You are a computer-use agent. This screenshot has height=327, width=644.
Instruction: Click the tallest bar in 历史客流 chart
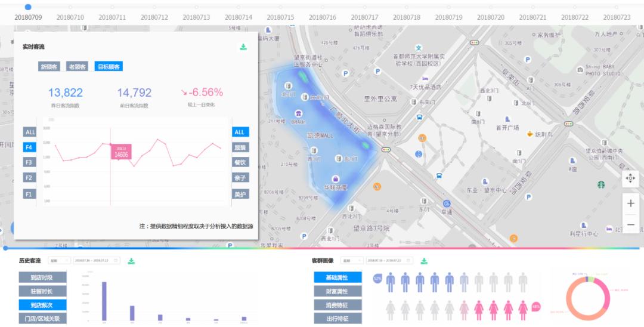click(104, 301)
